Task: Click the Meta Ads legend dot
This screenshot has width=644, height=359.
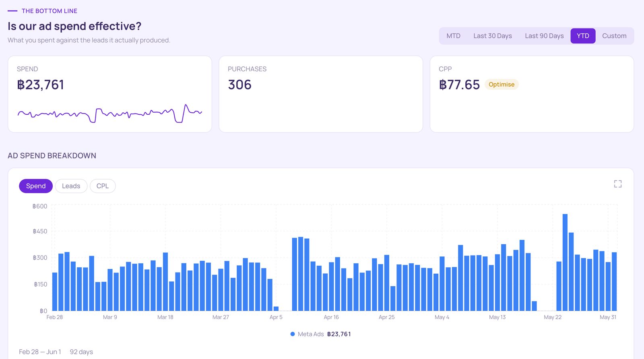Action: coord(293,334)
